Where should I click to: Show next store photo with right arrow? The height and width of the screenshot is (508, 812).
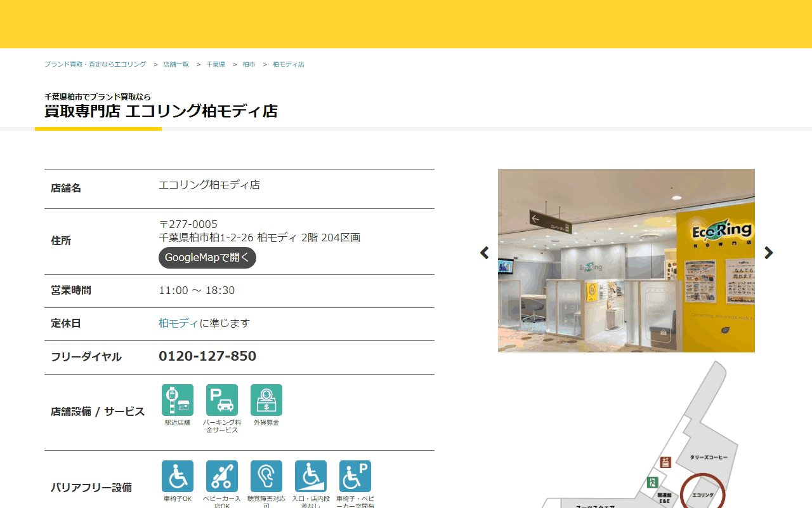pos(769,253)
